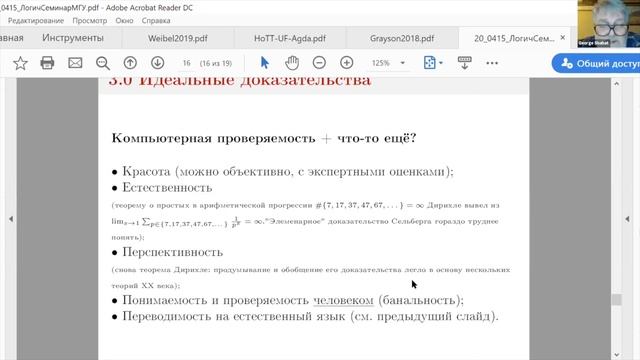Open the Просмотр menu
Viewport: 640px width, 360px height.
90,20
